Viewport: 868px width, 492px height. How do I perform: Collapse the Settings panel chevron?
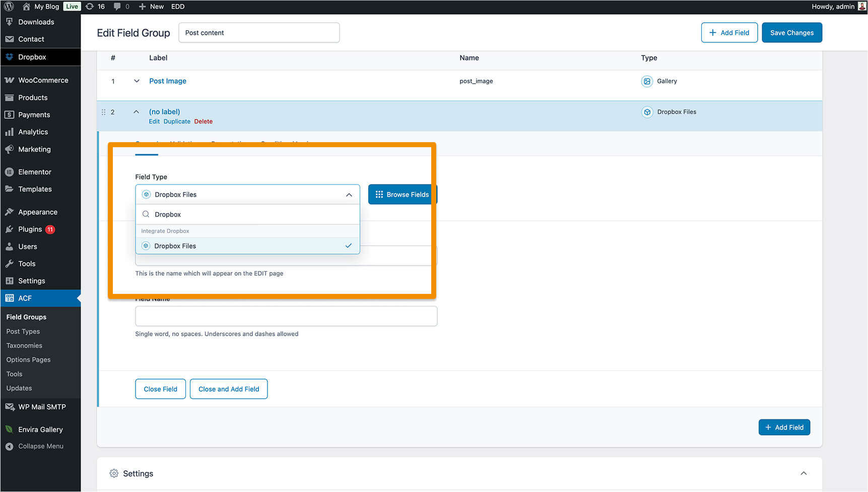click(804, 473)
